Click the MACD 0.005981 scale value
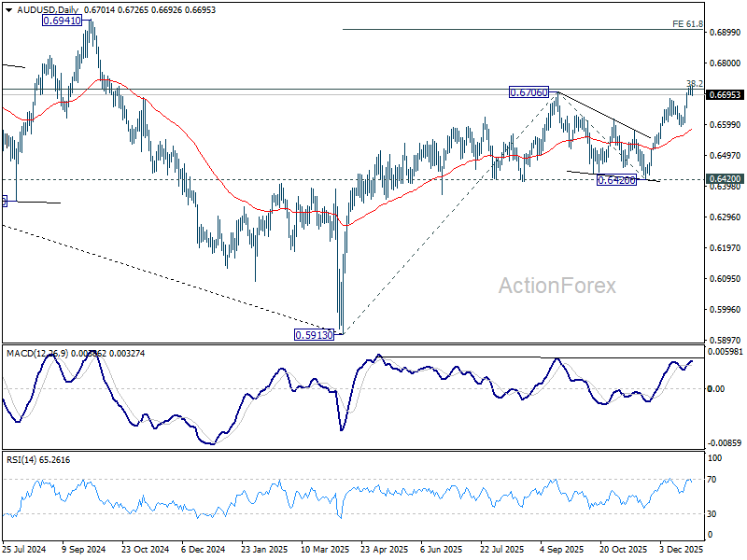The width and height of the screenshot is (747, 560). (725, 352)
